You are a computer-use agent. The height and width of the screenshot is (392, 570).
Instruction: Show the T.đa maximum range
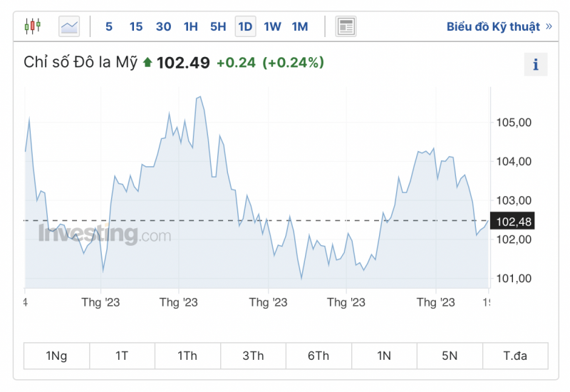[x=515, y=356]
